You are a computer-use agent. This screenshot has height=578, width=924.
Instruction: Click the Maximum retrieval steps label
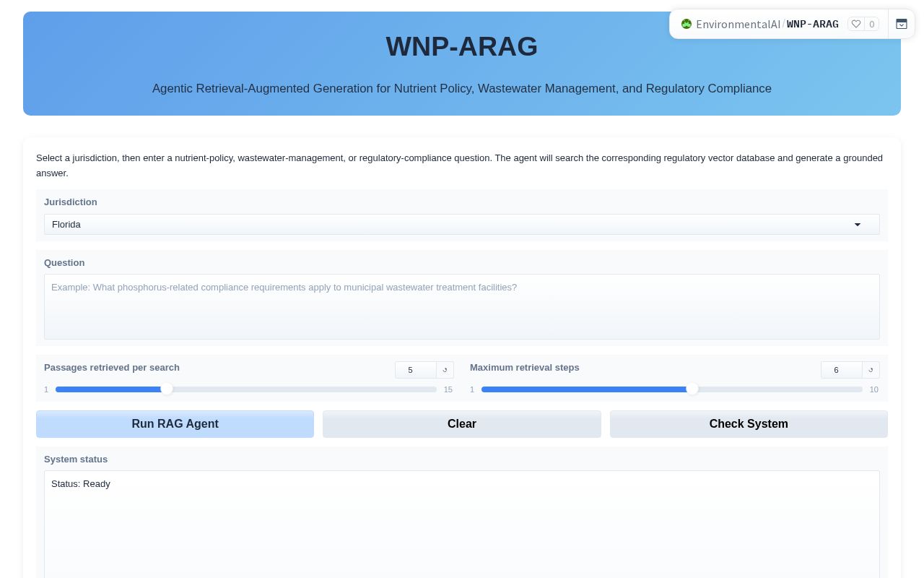point(525,367)
